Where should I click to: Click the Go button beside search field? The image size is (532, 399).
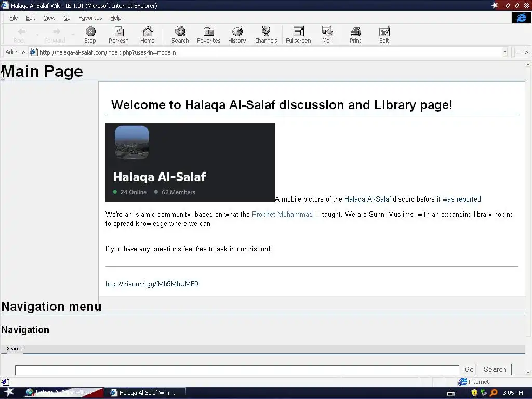pyautogui.click(x=469, y=369)
